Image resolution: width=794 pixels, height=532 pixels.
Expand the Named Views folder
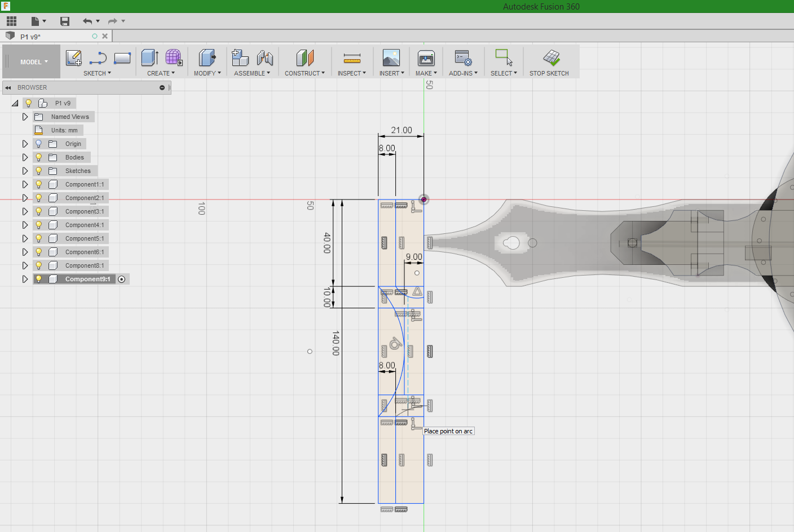[x=25, y=117]
